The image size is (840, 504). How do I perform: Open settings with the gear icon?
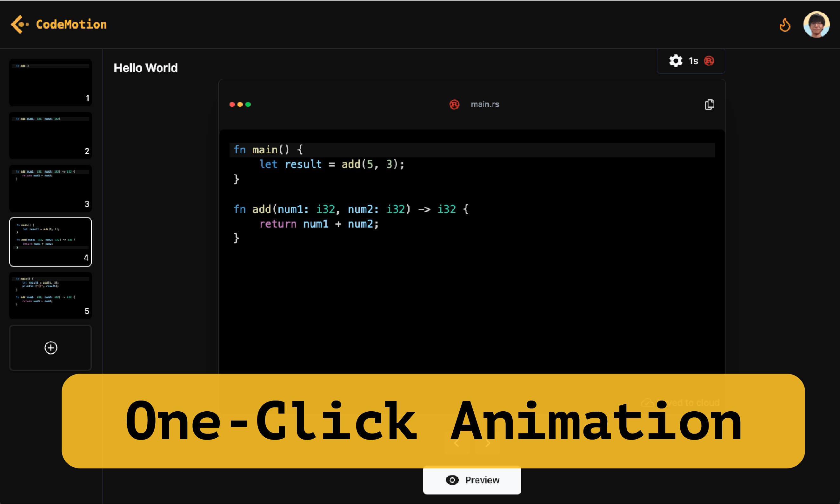click(x=676, y=61)
